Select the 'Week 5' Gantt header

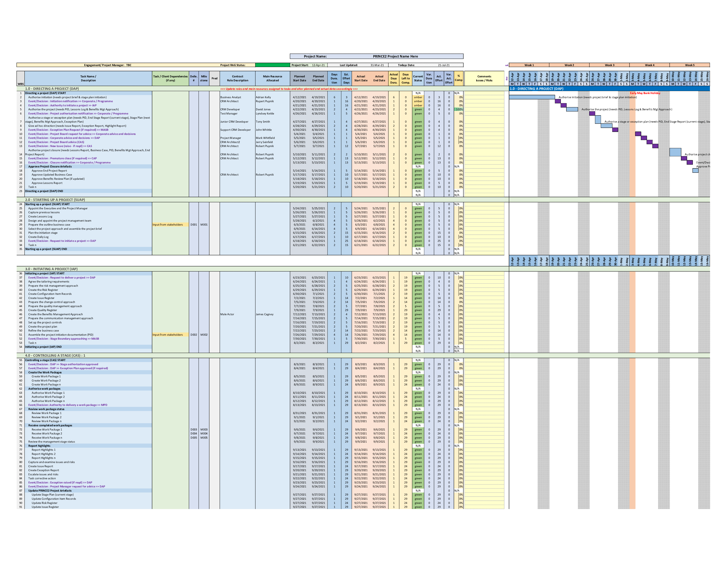tap(690, 65)
